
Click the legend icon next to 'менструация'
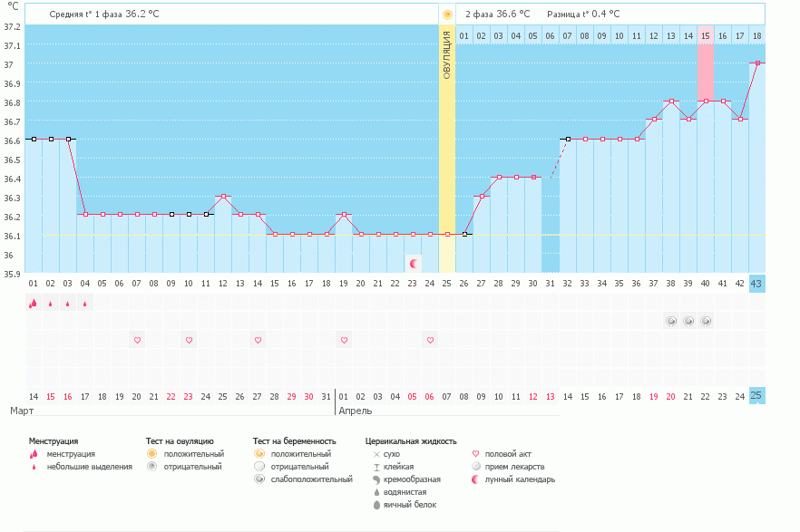(34, 454)
